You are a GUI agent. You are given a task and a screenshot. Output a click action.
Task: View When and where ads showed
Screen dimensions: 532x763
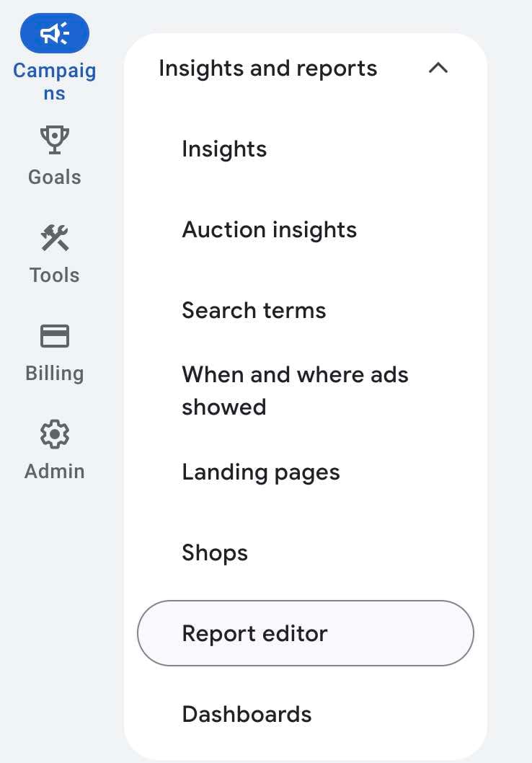tap(295, 390)
